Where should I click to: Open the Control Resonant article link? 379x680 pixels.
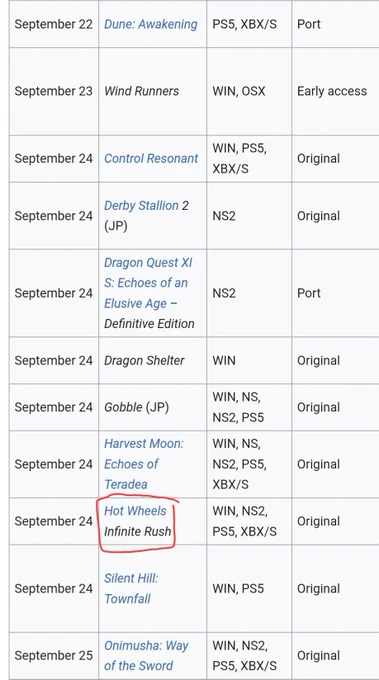tap(151, 158)
